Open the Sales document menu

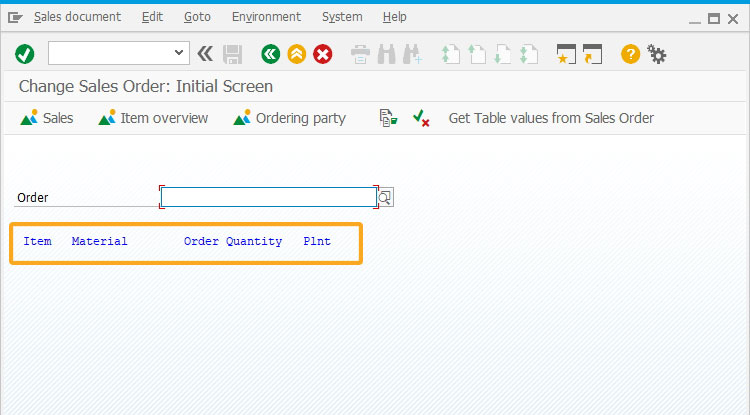[77, 17]
